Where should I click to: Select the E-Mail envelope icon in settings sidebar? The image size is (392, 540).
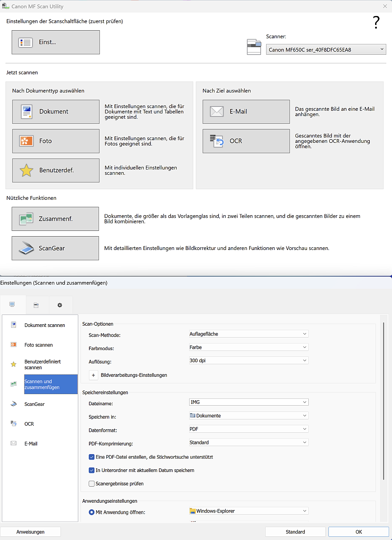click(x=14, y=443)
